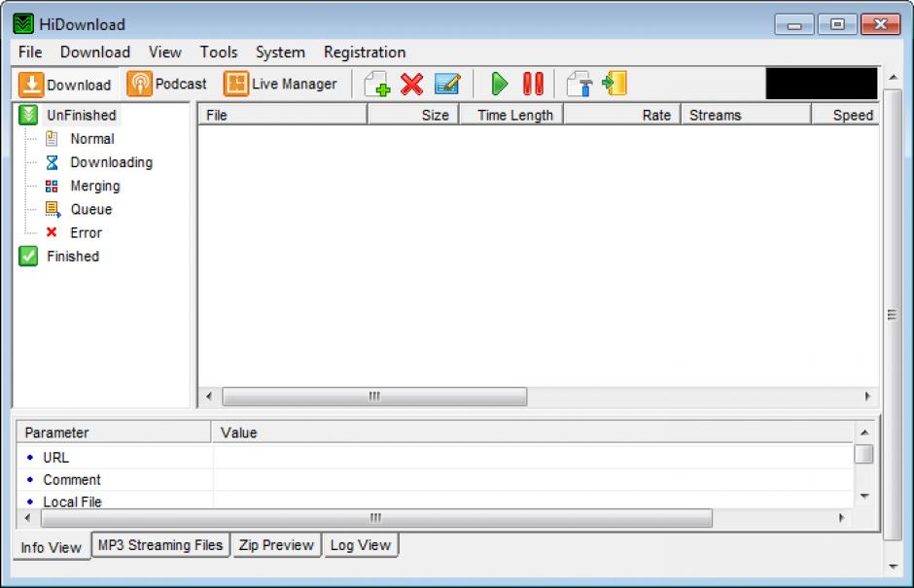Click info panel scroll down arrow
The width and height of the screenshot is (914, 588).
tap(864, 497)
